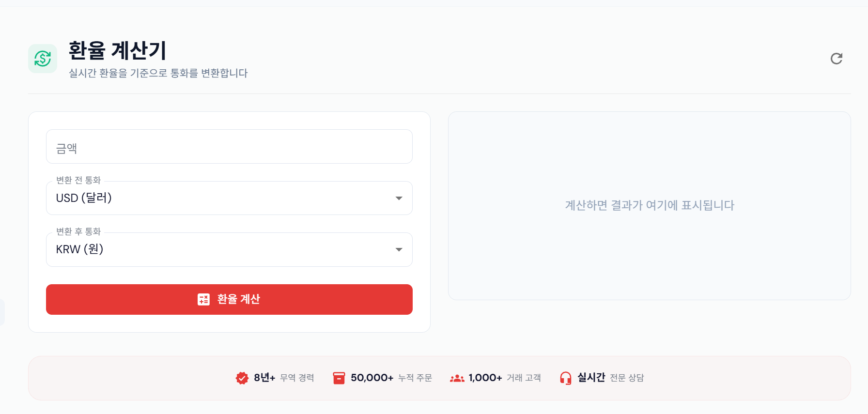Click the 환율 계산 button
Viewport: 868px width, 414px height.
pyautogui.click(x=229, y=299)
